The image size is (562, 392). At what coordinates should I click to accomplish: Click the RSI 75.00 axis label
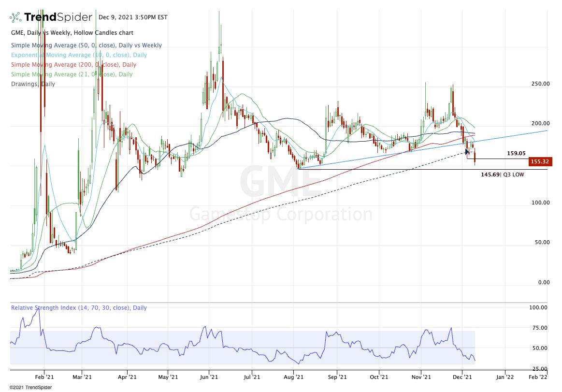(540, 328)
